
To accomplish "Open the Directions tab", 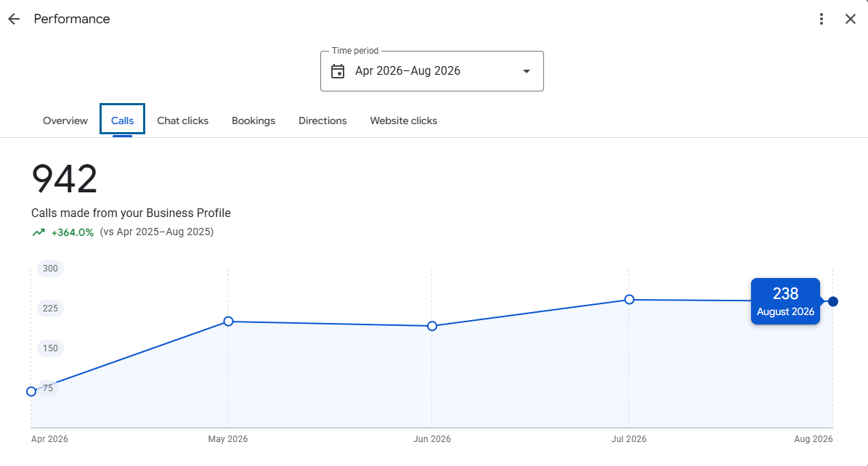I will coord(323,120).
